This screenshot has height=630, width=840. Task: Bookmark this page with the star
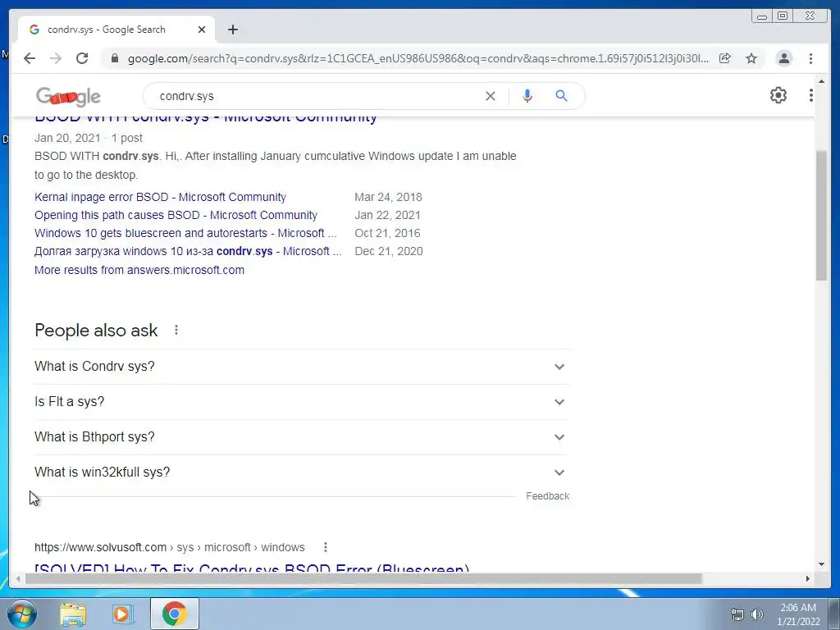tap(751, 58)
